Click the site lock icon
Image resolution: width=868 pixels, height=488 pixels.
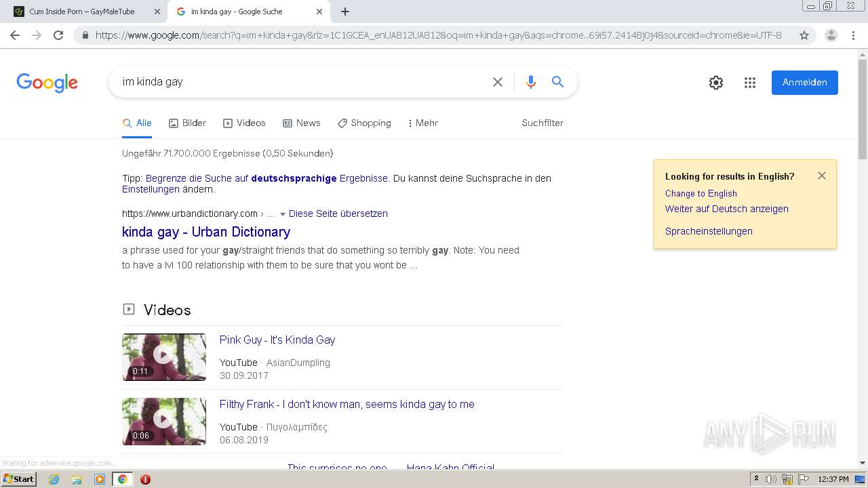point(85,35)
